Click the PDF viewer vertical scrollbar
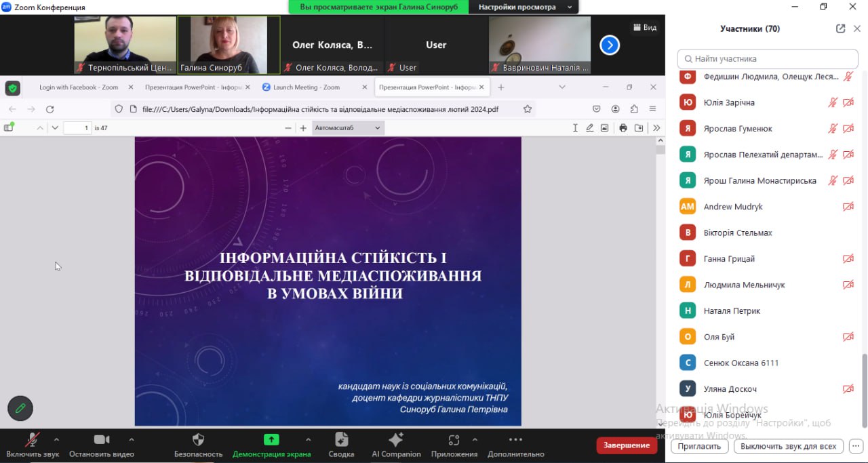The height and width of the screenshot is (463, 868). pyautogui.click(x=660, y=150)
